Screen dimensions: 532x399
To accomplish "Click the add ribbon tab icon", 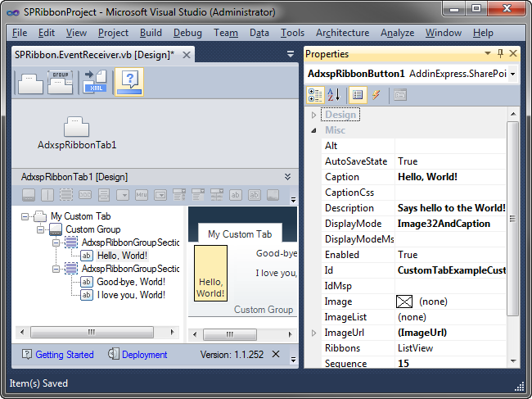I will [x=30, y=83].
